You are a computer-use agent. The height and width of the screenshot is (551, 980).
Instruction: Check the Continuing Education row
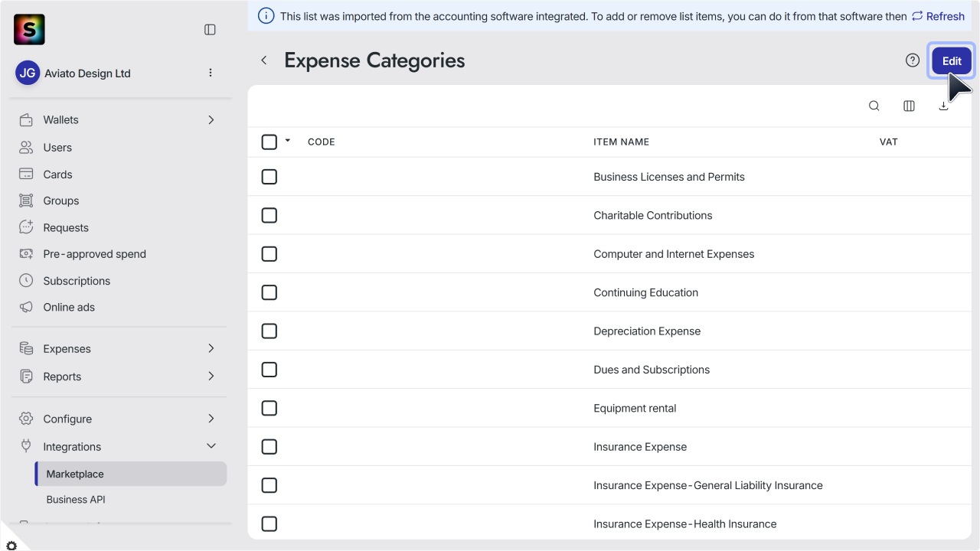[x=269, y=292]
